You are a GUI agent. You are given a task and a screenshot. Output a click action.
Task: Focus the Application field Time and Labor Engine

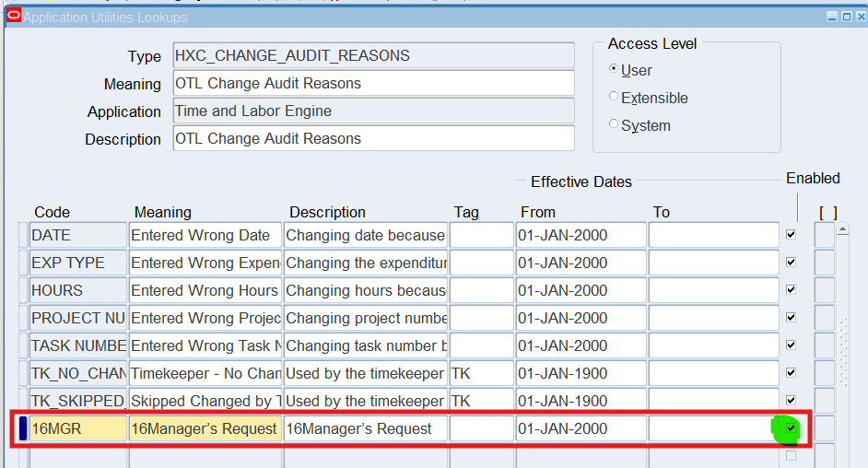pos(373,111)
